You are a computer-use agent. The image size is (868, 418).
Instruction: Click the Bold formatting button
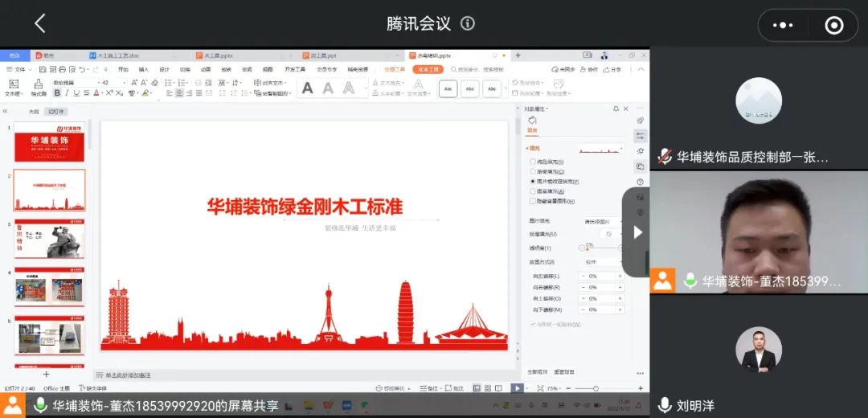56,93
